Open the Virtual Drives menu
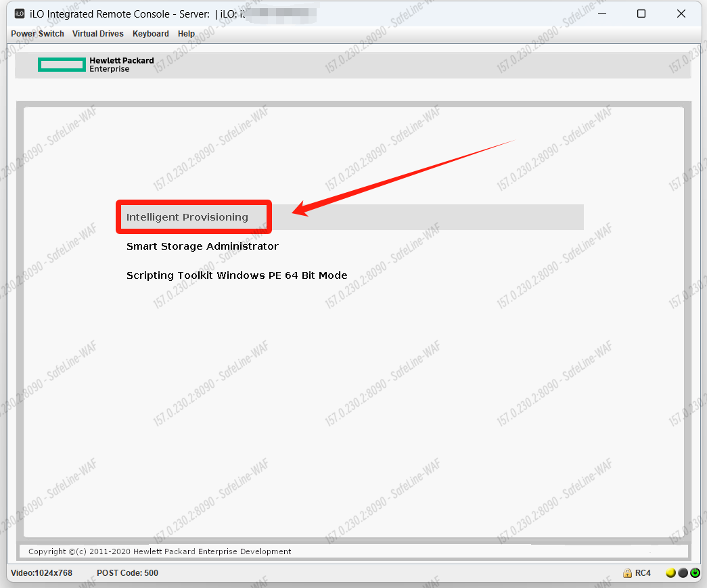The height and width of the screenshot is (588, 707). tap(98, 34)
